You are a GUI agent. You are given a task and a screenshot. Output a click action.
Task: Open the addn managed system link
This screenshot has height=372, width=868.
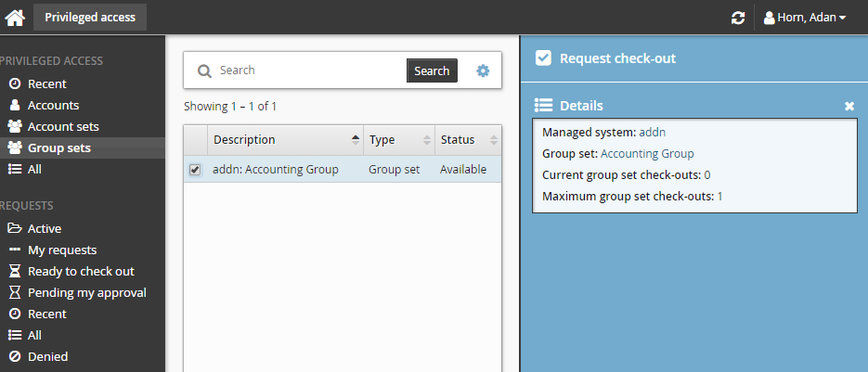[x=652, y=133]
